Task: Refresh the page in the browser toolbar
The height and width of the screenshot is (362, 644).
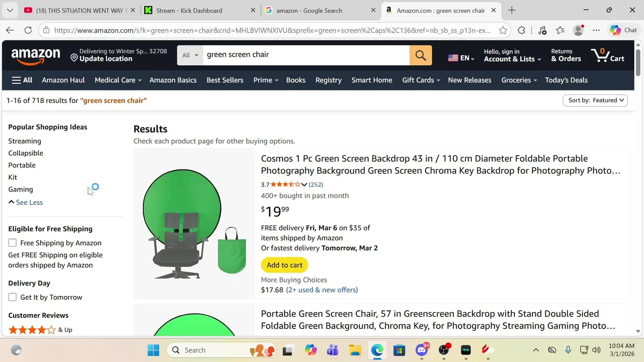Action: point(28,30)
